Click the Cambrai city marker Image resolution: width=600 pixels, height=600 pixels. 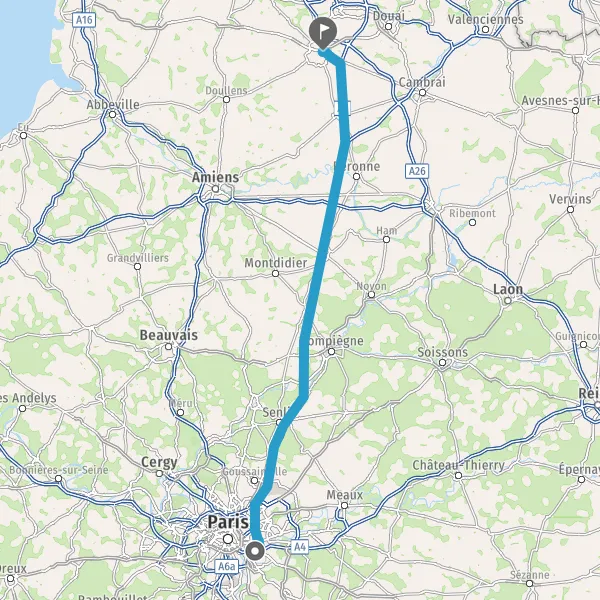tap(422, 93)
